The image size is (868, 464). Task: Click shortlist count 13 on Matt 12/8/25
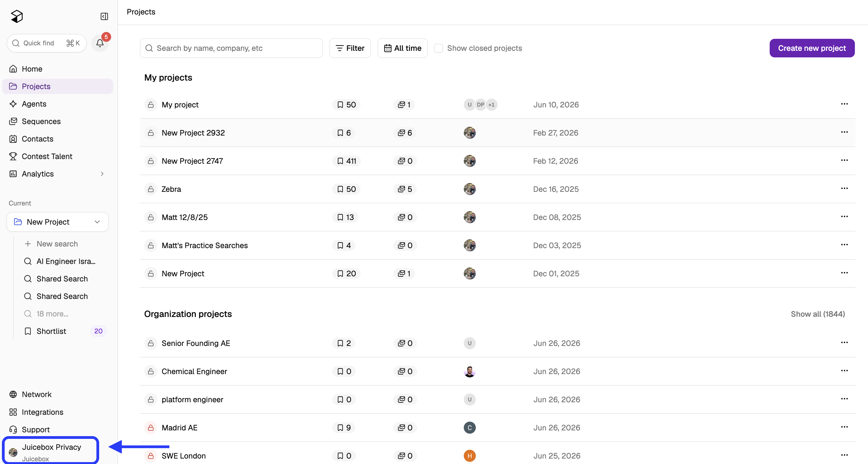click(x=346, y=217)
